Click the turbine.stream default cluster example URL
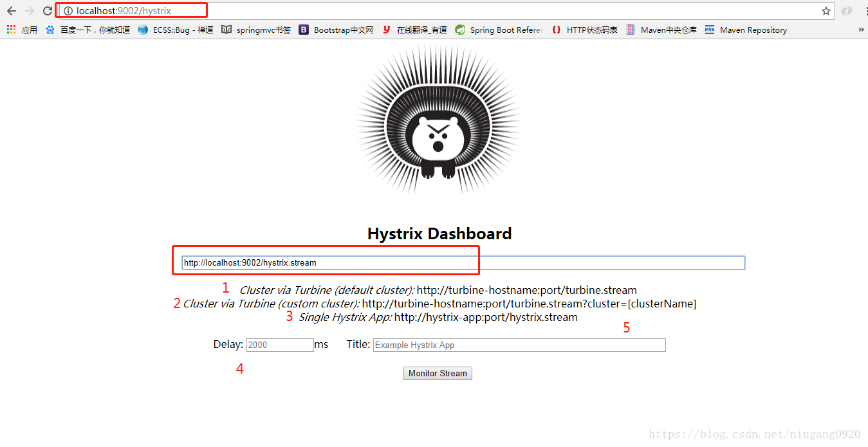 tap(527, 290)
